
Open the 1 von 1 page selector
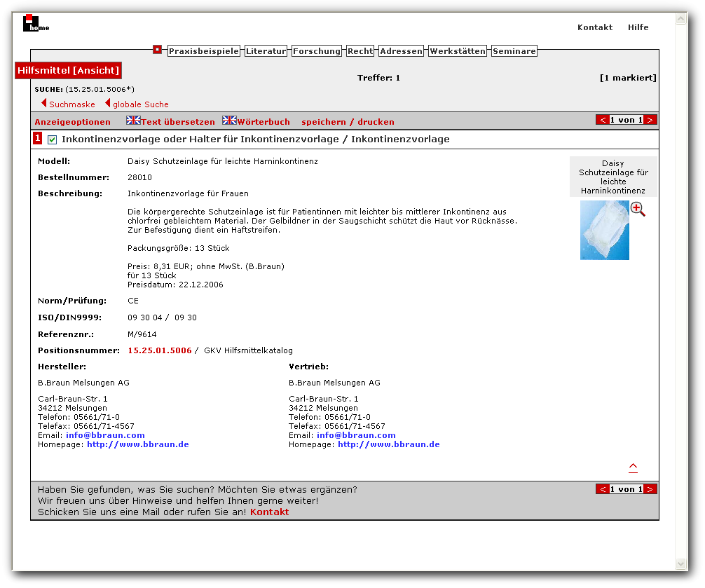coord(627,120)
